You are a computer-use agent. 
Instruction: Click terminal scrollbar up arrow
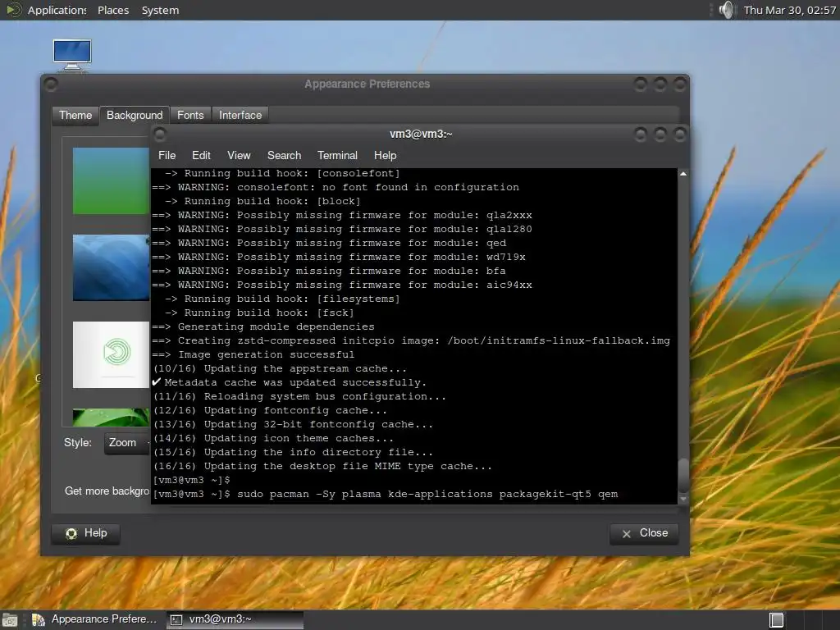tap(683, 174)
